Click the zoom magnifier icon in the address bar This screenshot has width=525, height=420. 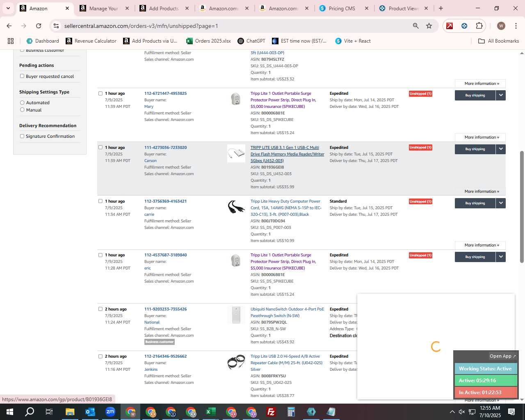click(x=416, y=26)
